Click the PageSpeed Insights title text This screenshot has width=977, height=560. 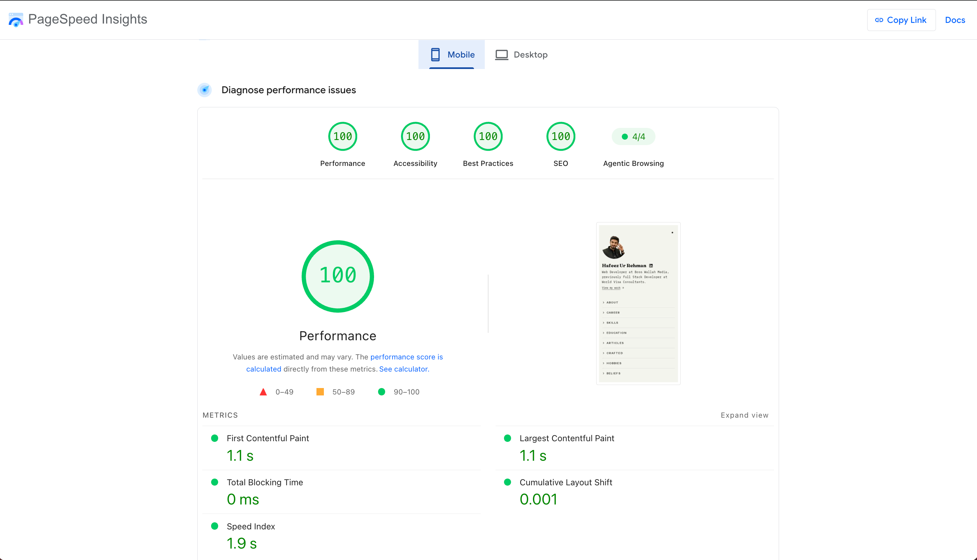click(x=88, y=19)
